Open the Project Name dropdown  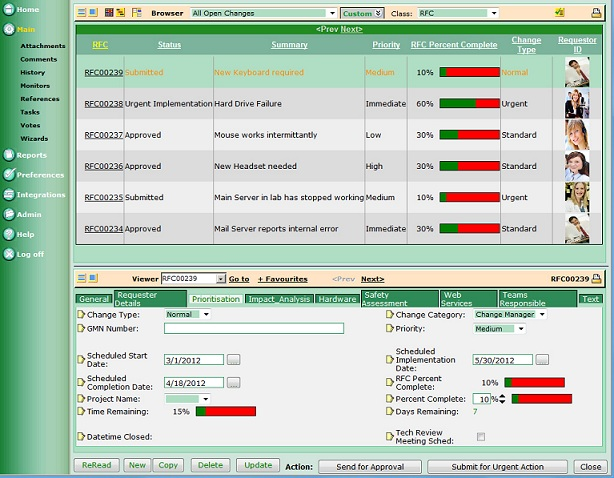[x=188, y=399]
